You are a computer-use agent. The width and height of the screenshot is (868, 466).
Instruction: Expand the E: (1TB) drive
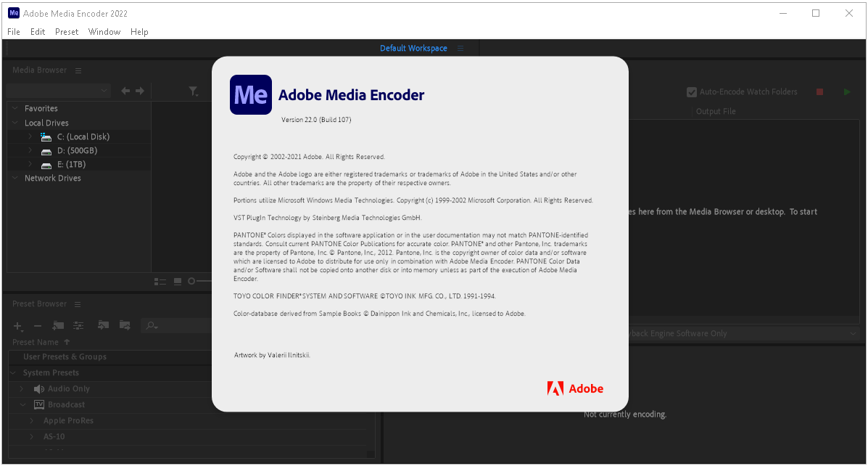coord(30,164)
